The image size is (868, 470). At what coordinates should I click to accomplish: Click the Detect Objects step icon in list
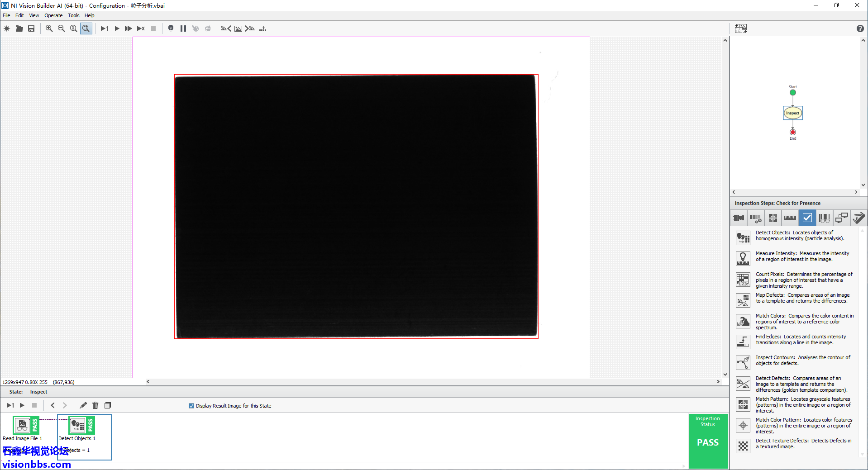(x=743, y=237)
